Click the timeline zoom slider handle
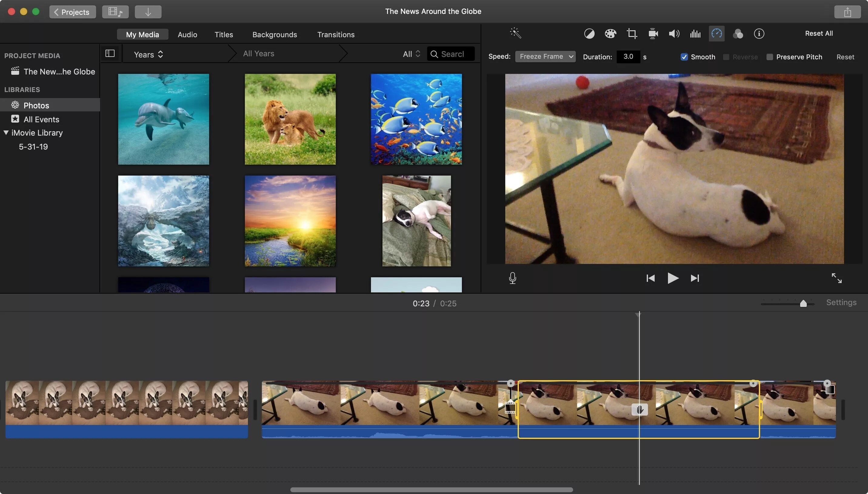The width and height of the screenshot is (868, 494). pyautogui.click(x=803, y=303)
